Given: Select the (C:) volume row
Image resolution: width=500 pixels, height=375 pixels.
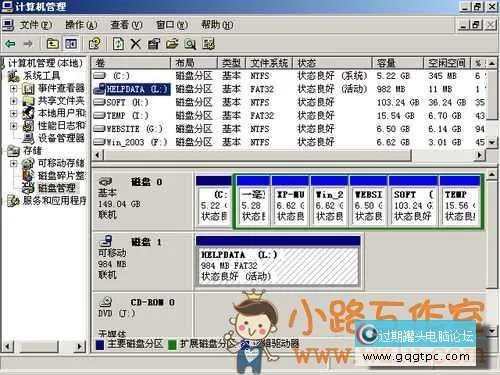Looking at the screenshot, I should click(x=290, y=76).
